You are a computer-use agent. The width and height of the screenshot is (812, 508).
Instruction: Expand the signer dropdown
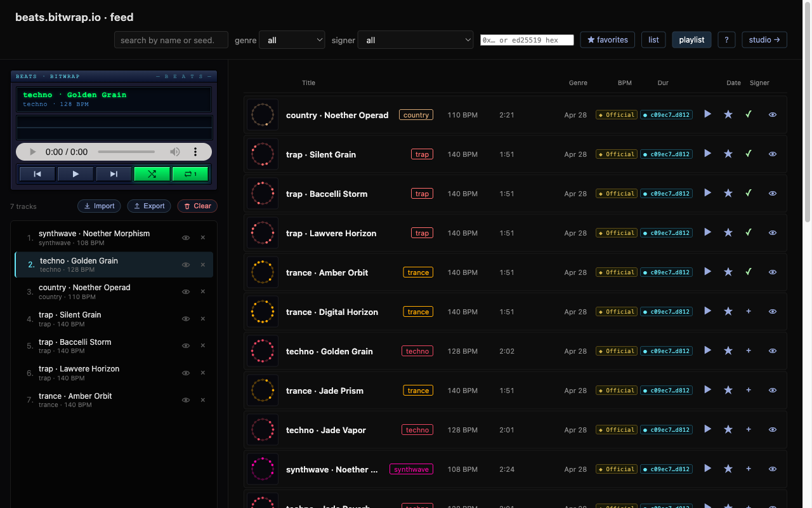pos(415,40)
